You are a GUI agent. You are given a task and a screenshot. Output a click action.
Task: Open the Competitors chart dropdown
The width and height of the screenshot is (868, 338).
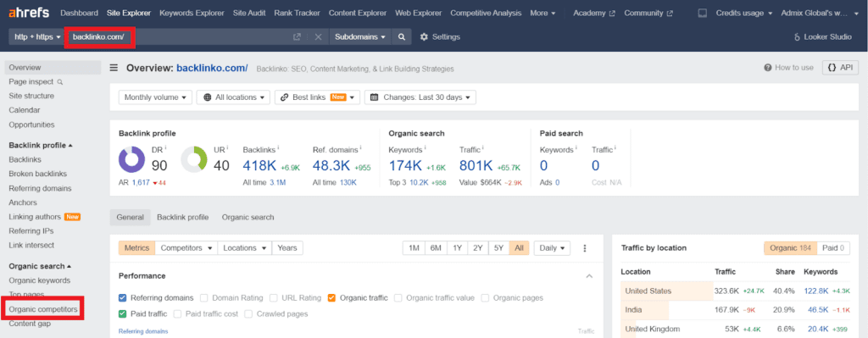tap(186, 248)
